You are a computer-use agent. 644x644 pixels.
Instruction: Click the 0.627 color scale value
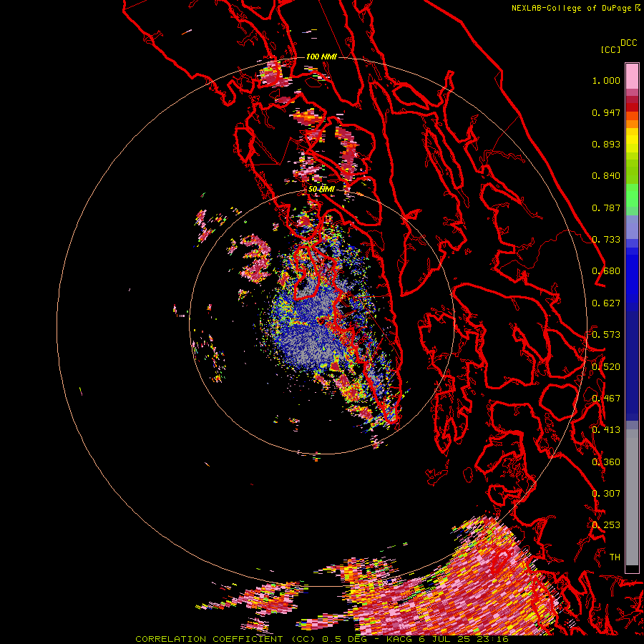606,303
